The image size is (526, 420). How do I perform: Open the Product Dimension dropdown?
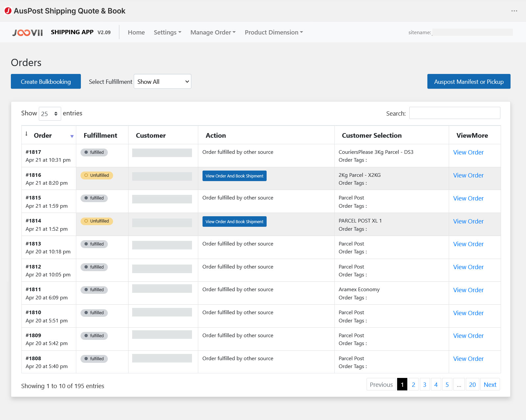pos(274,33)
